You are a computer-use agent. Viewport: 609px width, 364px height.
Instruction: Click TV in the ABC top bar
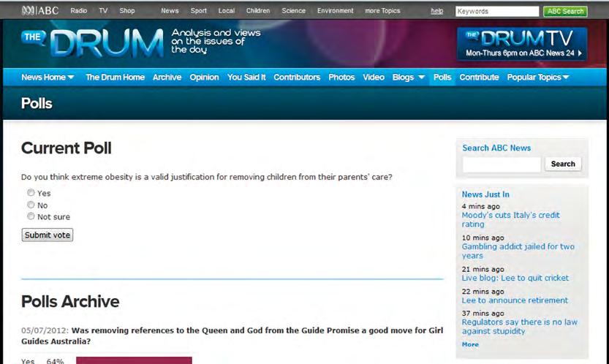click(x=103, y=11)
